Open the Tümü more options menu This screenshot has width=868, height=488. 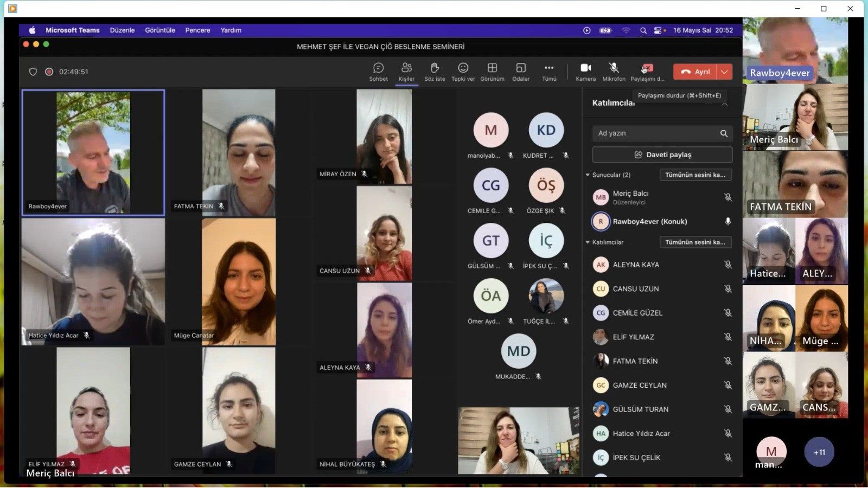coord(549,72)
